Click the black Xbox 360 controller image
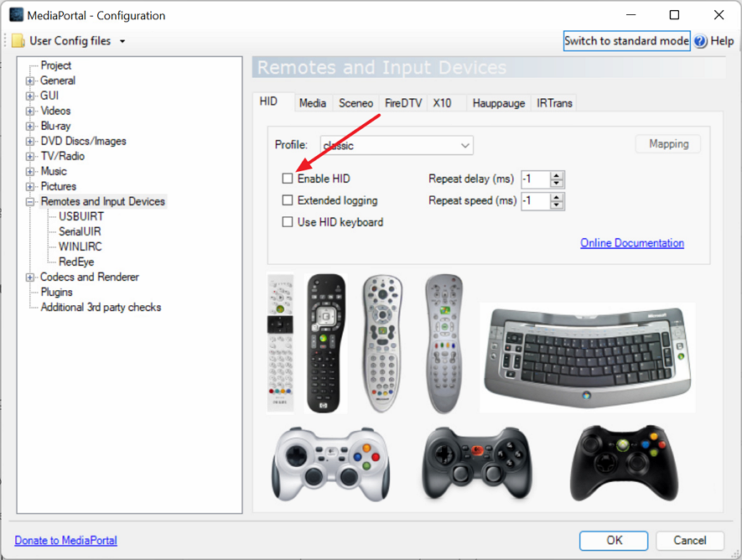The width and height of the screenshot is (742, 560). point(624,463)
